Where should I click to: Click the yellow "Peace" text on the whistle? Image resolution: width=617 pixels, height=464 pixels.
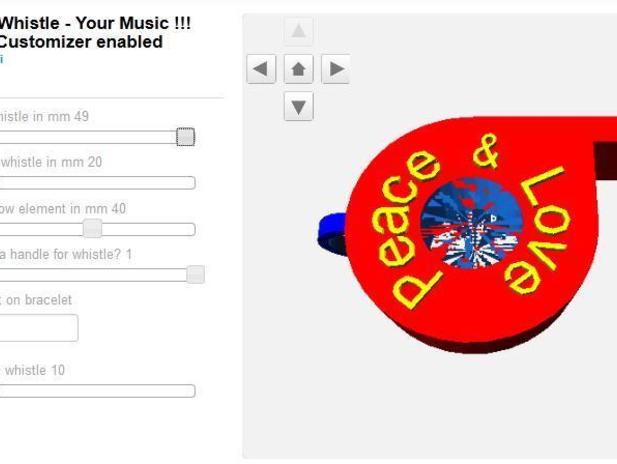405,228
